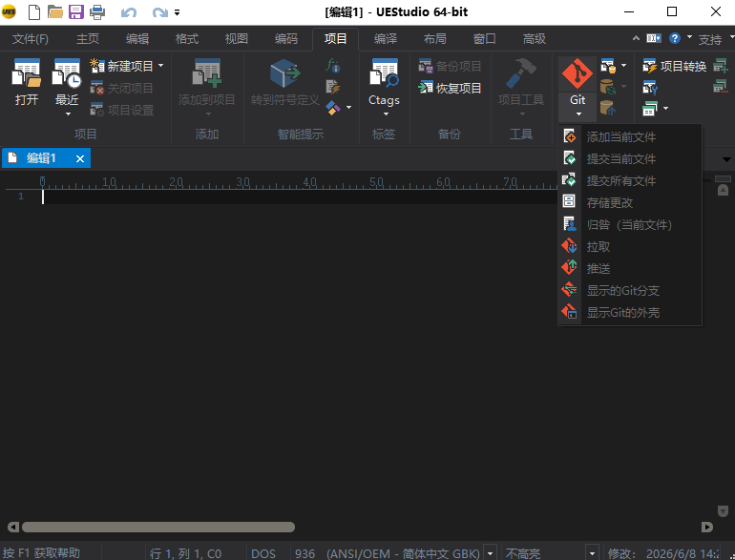Expand the arrow next to database window icon

point(624,66)
